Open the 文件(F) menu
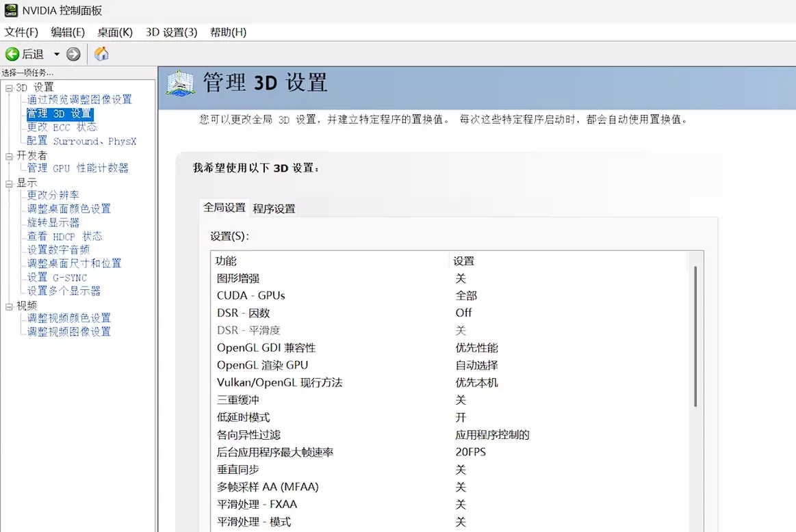Image resolution: width=796 pixels, height=532 pixels. tap(21, 32)
